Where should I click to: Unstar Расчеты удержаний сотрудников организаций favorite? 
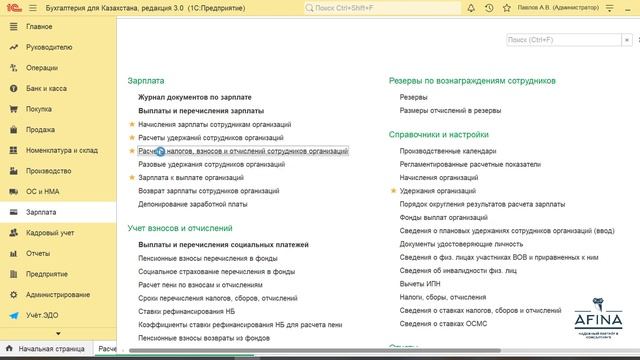[132, 138]
